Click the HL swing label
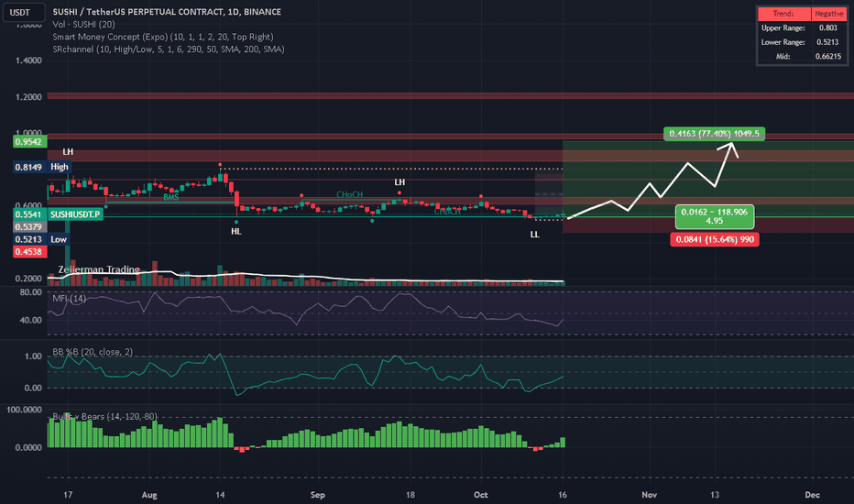This screenshot has width=854, height=504. point(235,232)
